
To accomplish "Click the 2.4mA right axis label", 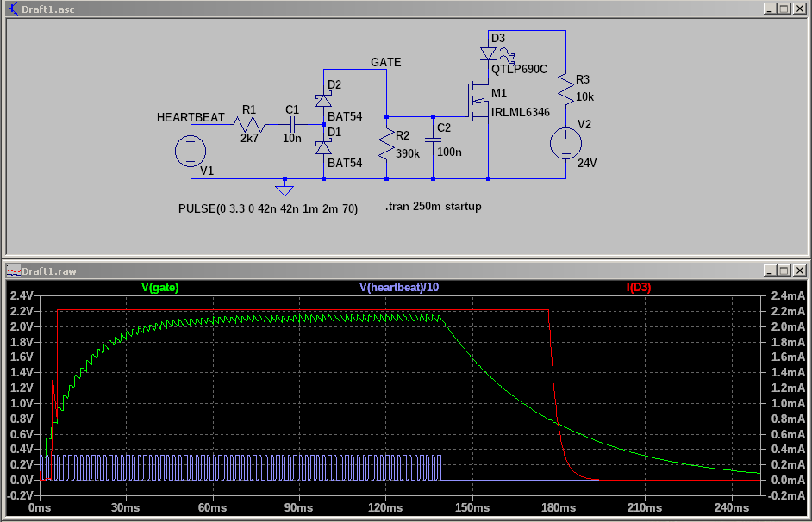I will point(788,295).
